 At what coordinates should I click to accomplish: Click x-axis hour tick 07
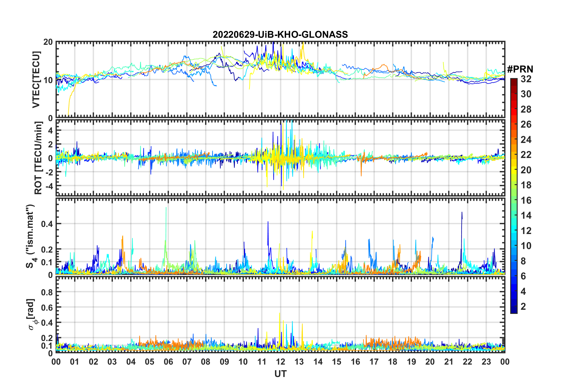point(187,362)
